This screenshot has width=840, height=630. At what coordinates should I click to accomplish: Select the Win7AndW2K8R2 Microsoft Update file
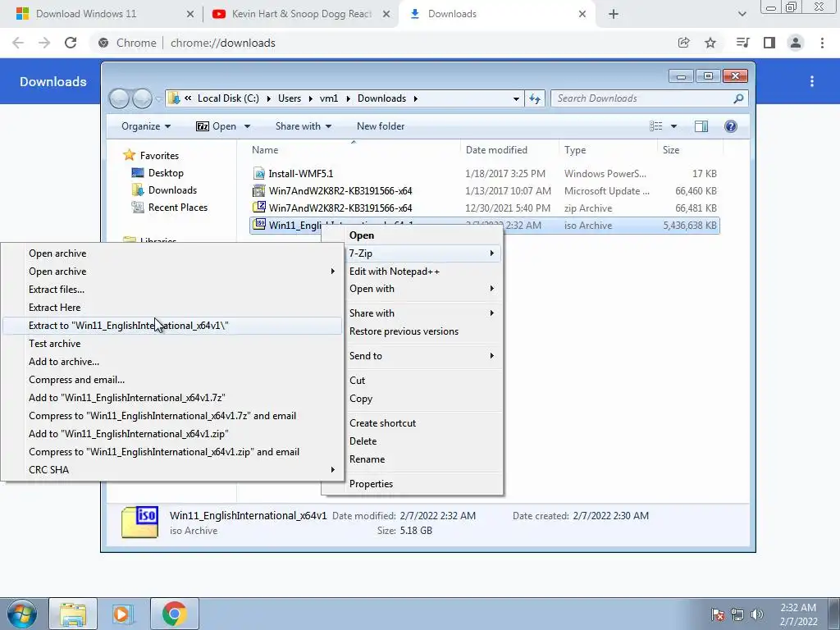click(484, 190)
